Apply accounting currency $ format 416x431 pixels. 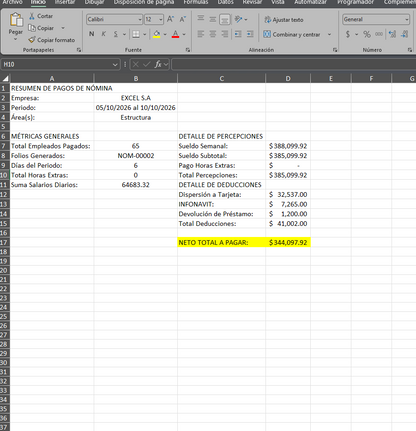[x=348, y=34]
